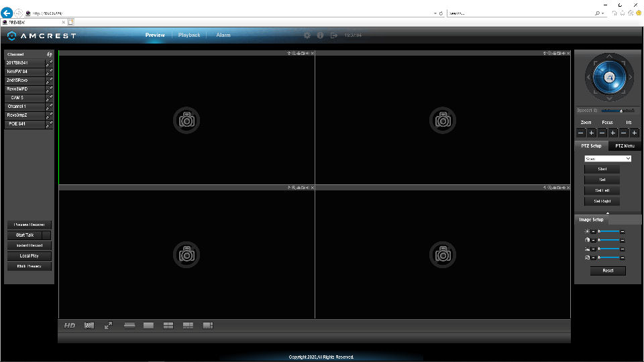
Task: Toggle stream icon for 2nd15Revo channel
Action: tap(49, 80)
